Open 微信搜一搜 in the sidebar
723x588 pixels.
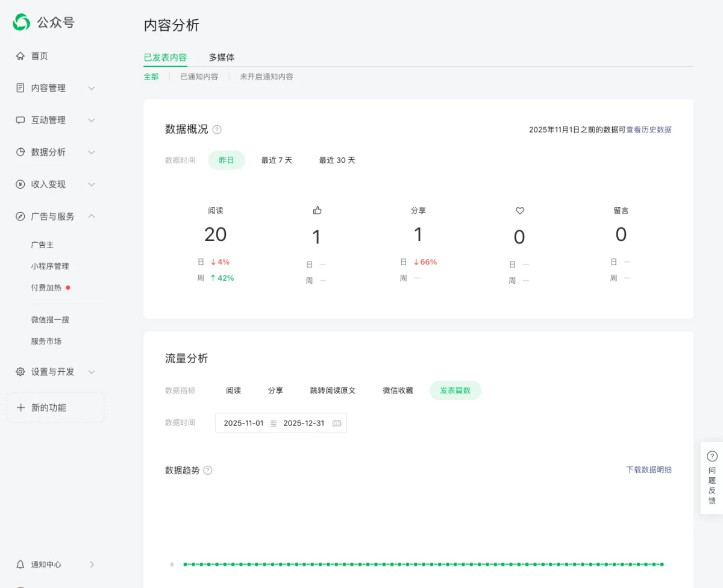pyautogui.click(x=50, y=320)
